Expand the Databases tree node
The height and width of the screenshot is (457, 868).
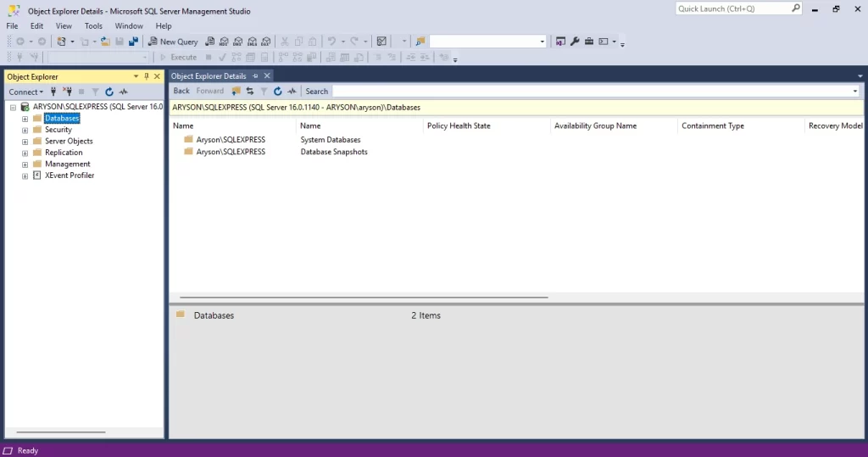[x=25, y=119]
